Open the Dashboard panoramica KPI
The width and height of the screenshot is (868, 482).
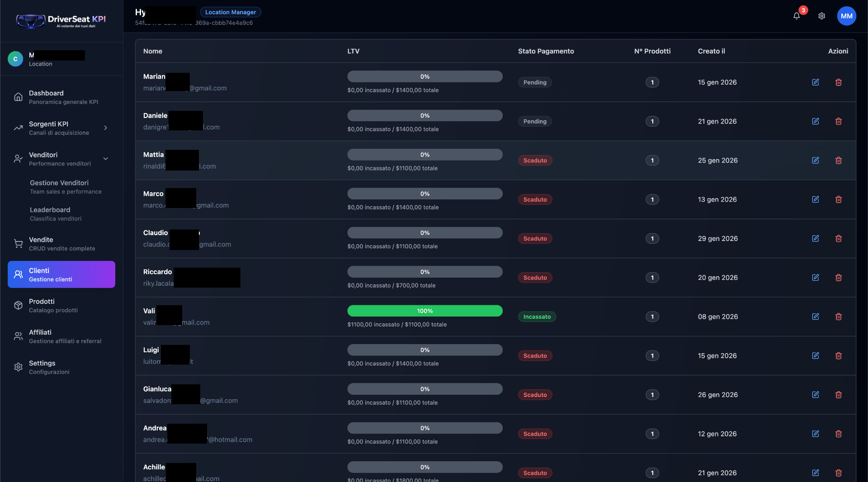tap(61, 97)
